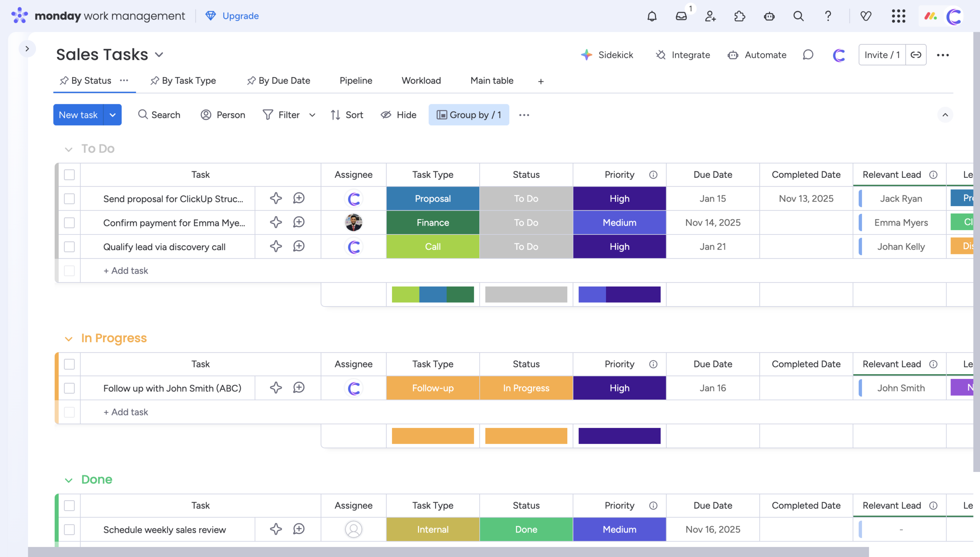Switch to the Workload view tab

(x=421, y=81)
